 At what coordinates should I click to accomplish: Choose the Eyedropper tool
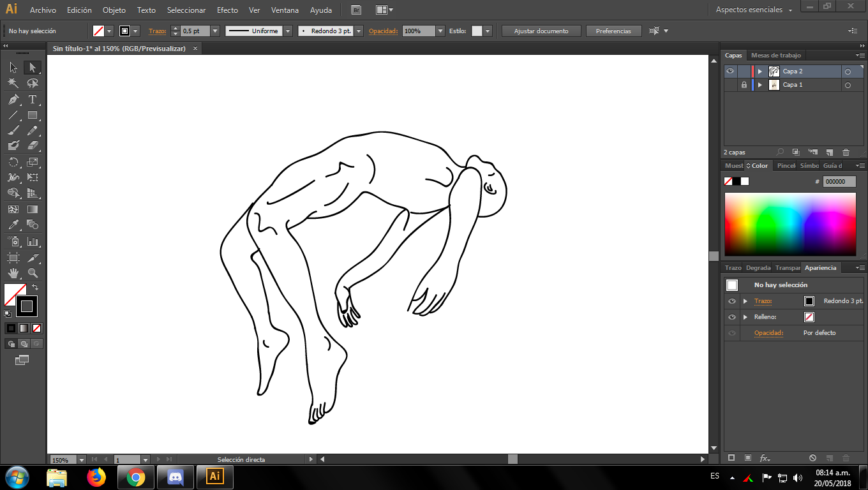click(x=13, y=225)
